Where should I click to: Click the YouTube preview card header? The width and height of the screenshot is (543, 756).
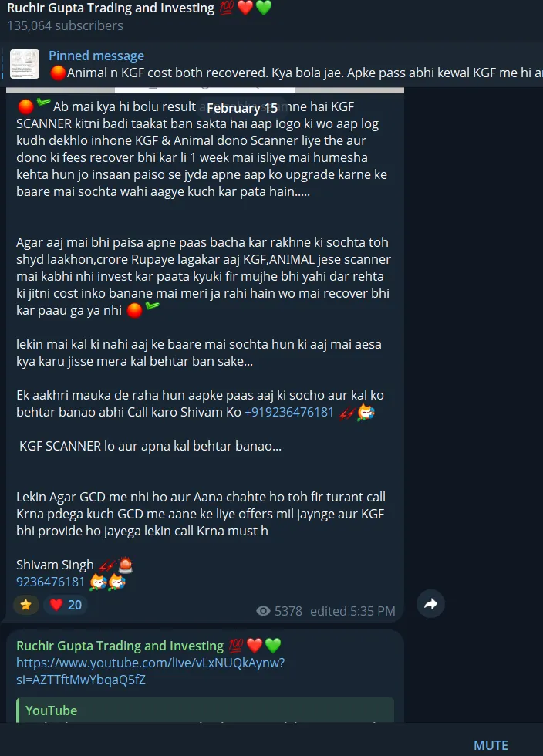[51, 710]
